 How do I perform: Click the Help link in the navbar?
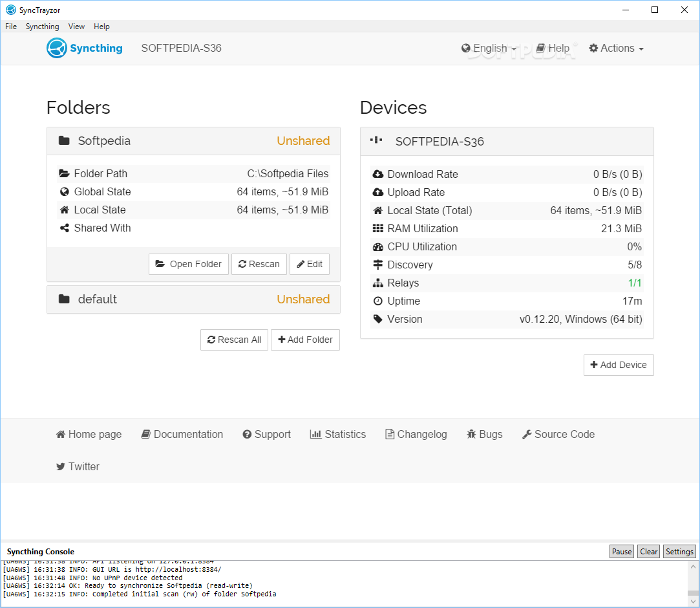(553, 49)
